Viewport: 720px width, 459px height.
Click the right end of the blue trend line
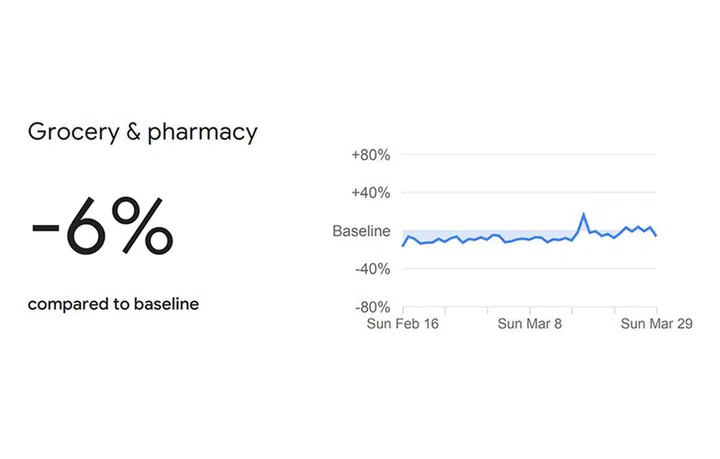[x=656, y=235]
